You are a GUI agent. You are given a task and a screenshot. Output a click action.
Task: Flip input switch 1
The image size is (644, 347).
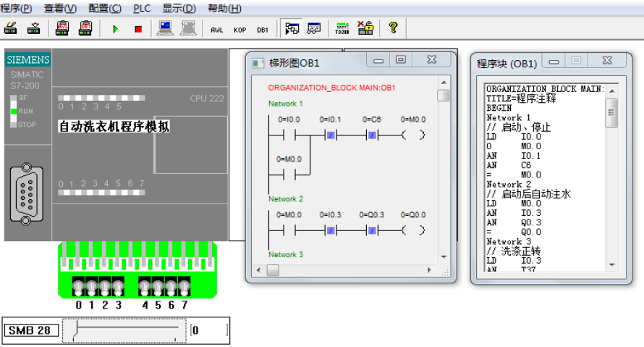tap(92, 286)
